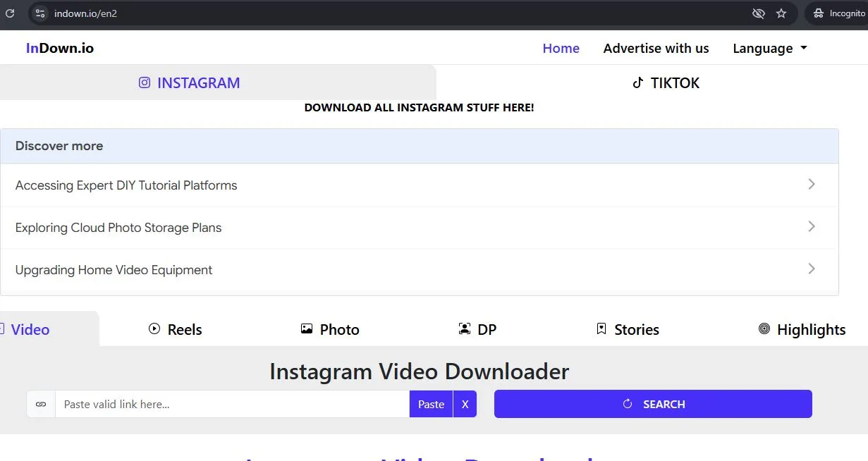Select the Reels tab
Viewport: 868px width, 461px height.
coord(176,329)
